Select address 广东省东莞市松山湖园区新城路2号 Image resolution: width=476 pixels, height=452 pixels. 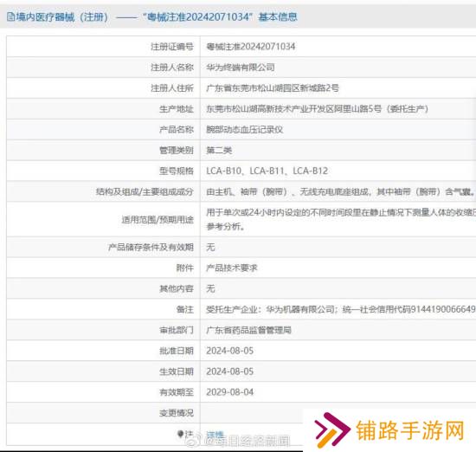pyautogui.click(x=273, y=88)
